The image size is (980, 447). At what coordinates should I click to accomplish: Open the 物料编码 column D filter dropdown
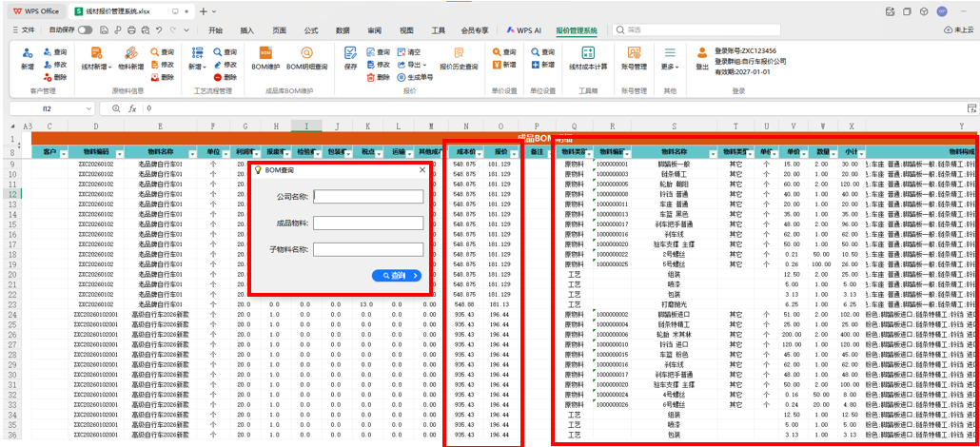119,152
